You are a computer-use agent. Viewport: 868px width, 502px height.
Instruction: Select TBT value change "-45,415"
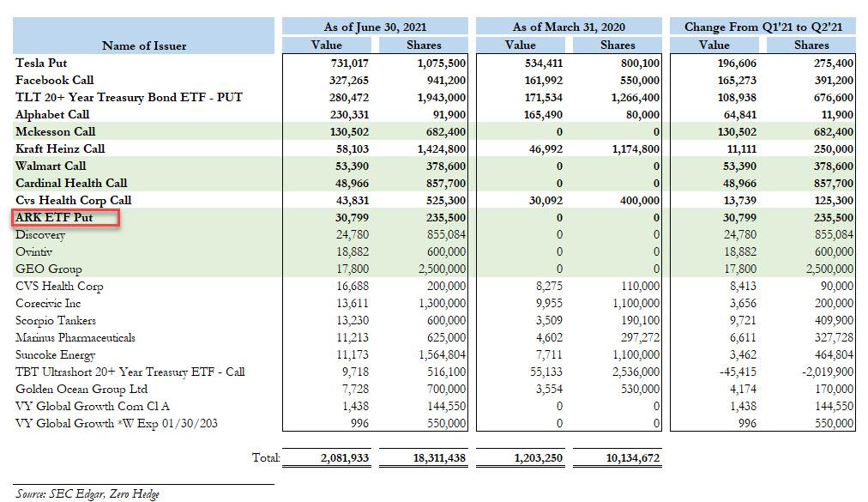tap(738, 372)
